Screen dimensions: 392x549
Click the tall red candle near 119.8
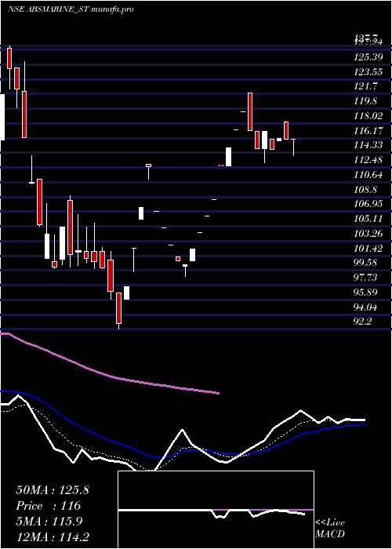tap(250, 111)
